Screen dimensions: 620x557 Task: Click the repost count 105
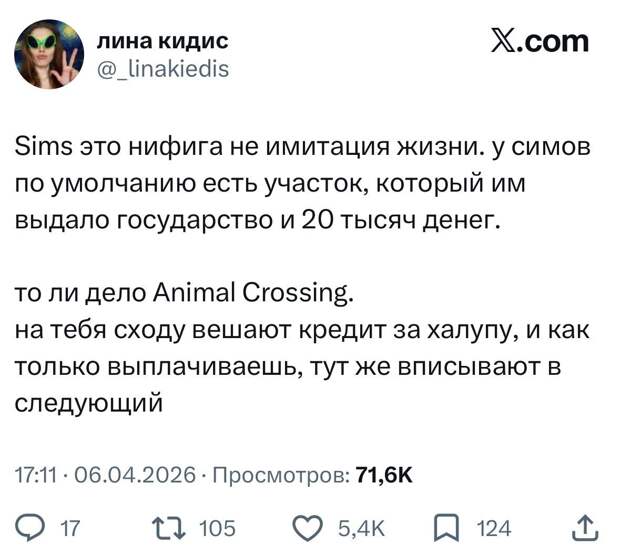coord(217,528)
